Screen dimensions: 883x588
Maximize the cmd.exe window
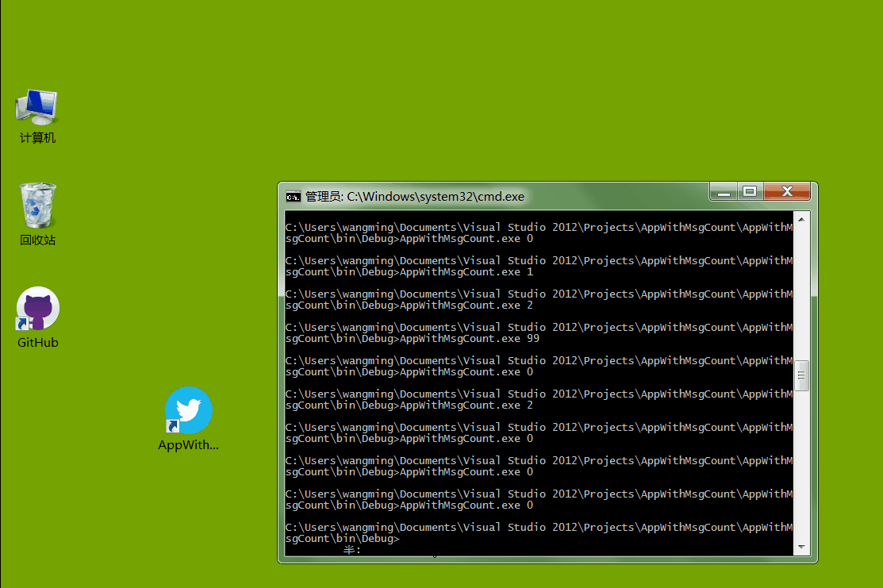pos(750,191)
